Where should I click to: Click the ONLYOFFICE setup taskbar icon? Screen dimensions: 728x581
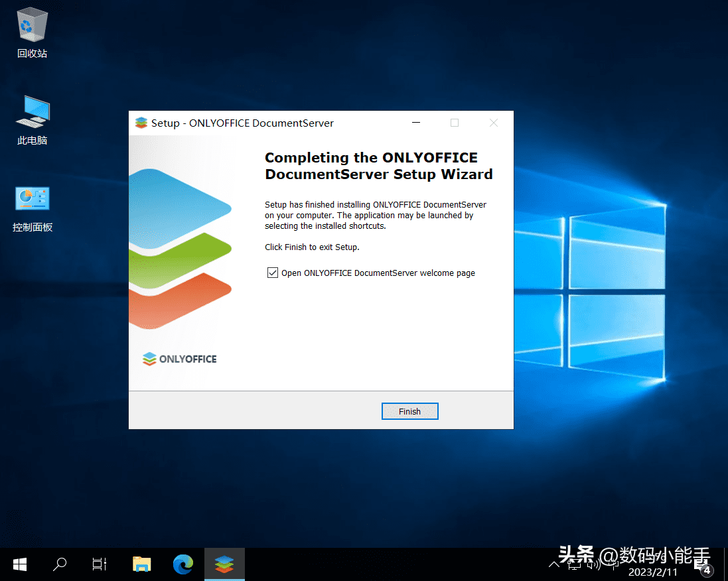(x=224, y=564)
